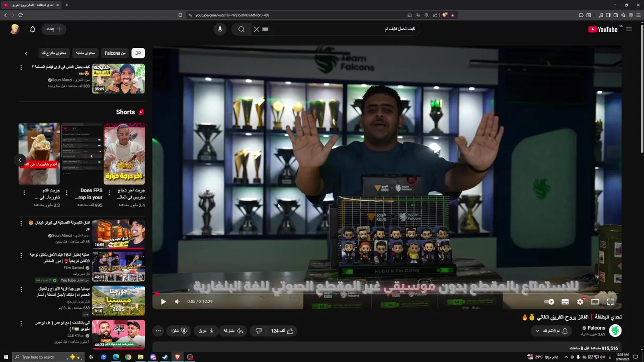644x362 pixels.
Task: Open more actions ellipsis below video
Action: [158, 331]
